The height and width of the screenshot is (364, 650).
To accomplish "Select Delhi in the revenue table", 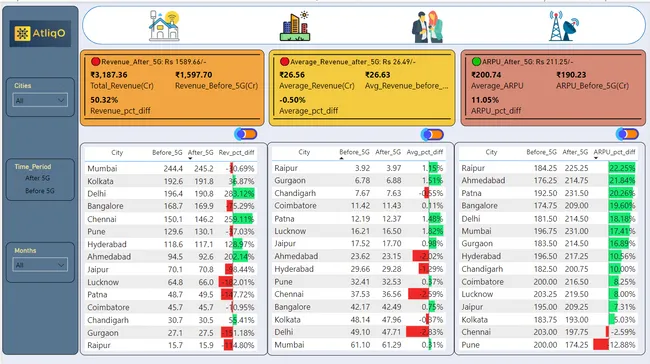I will pos(97,194).
